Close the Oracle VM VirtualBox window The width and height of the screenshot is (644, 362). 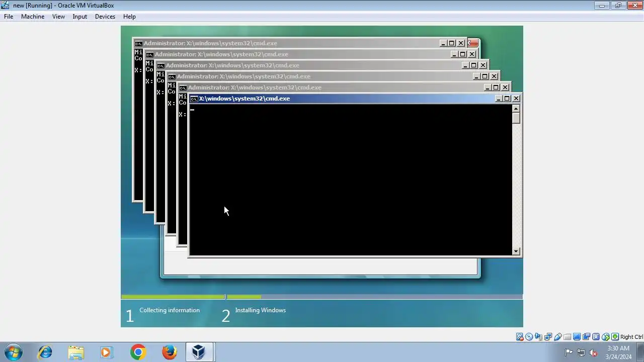pyautogui.click(x=634, y=6)
